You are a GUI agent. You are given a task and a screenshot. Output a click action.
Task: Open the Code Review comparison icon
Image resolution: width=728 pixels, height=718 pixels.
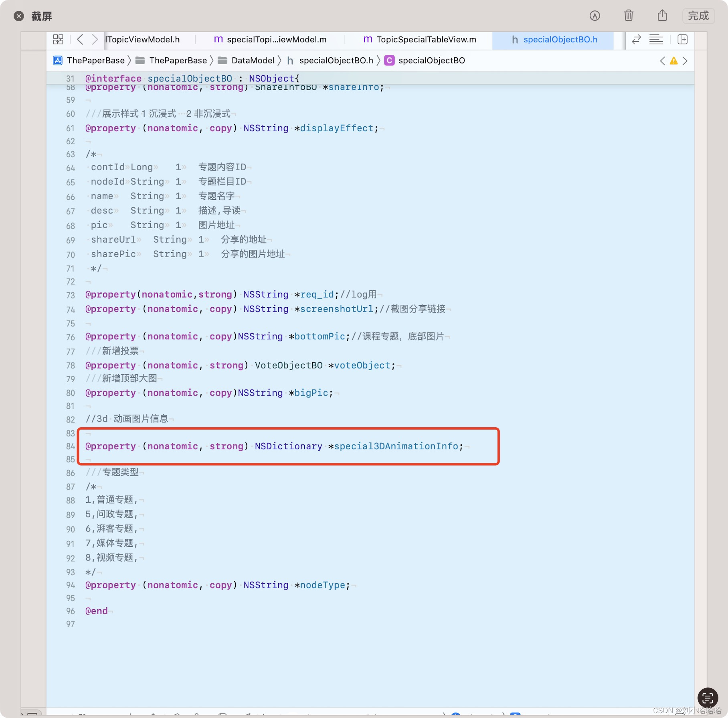[x=636, y=40]
